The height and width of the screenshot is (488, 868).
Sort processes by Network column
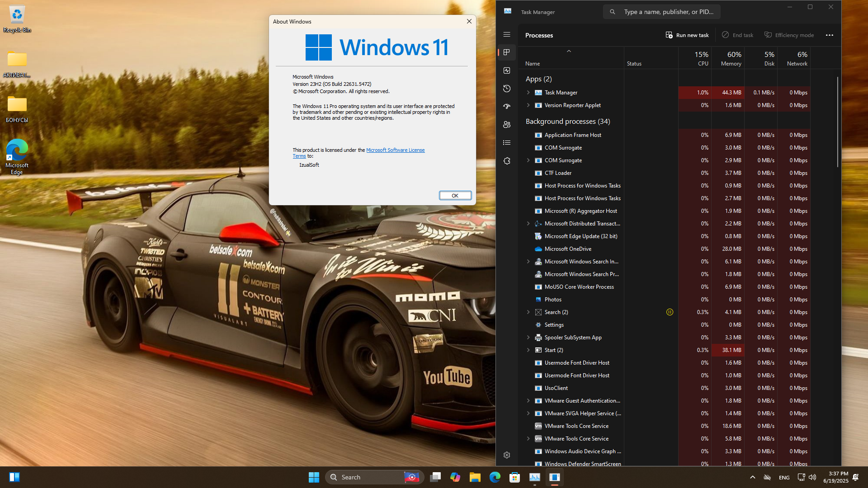click(794, 58)
